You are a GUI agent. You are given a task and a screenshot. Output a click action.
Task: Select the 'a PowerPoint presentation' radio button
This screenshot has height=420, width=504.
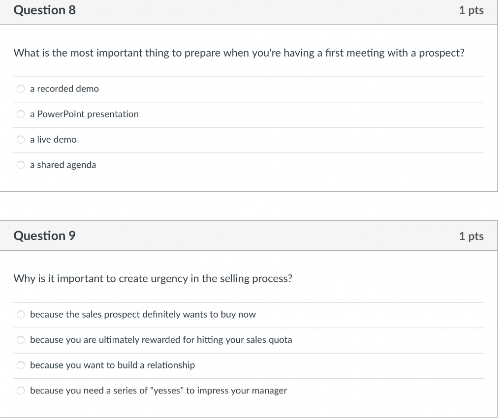pos(21,115)
